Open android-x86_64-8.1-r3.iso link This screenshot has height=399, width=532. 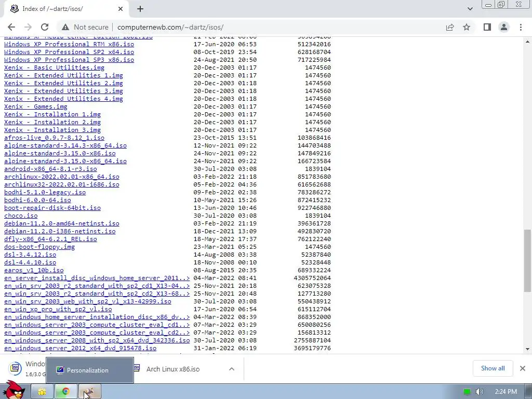click(x=50, y=169)
